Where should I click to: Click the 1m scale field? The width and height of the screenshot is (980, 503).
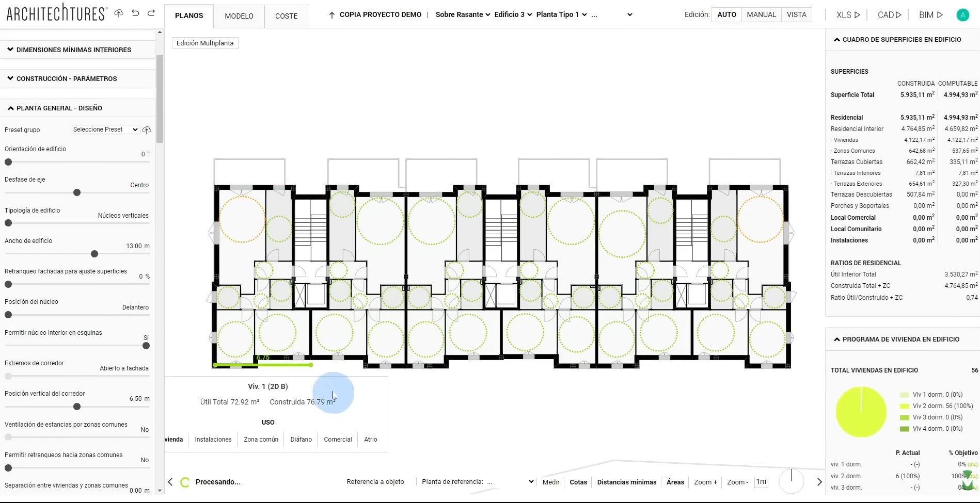[x=761, y=482]
